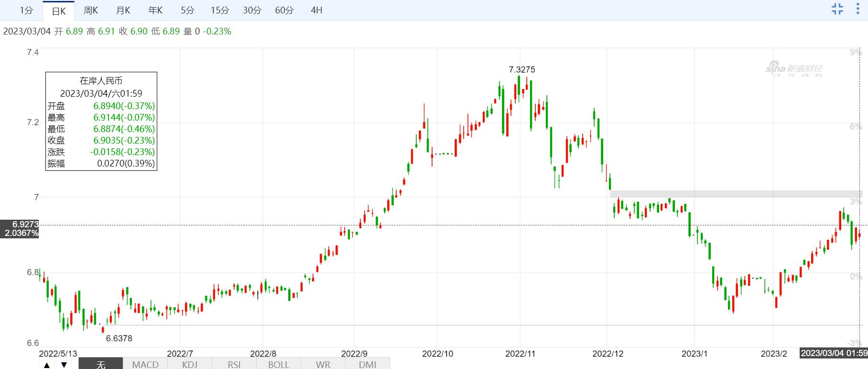Viewport: 868px width, 369px height.
Task: Click the 2023/03/04 01:59 crosshair date tag
Action: click(x=834, y=353)
